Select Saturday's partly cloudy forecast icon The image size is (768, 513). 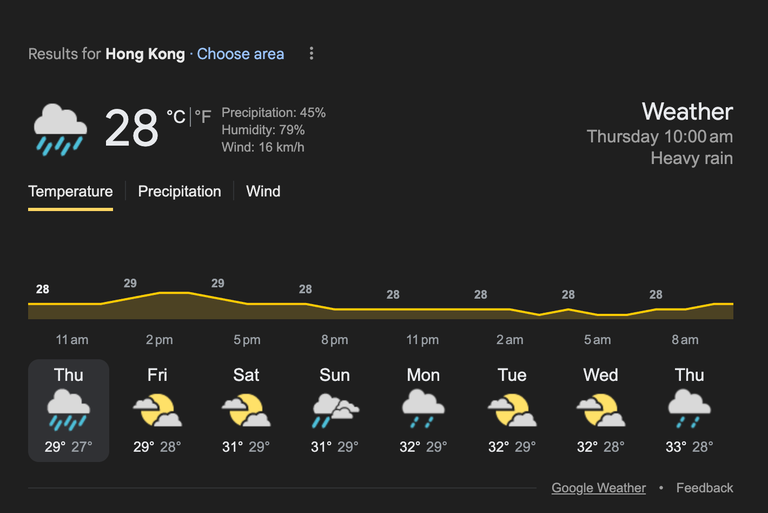[x=246, y=410]
